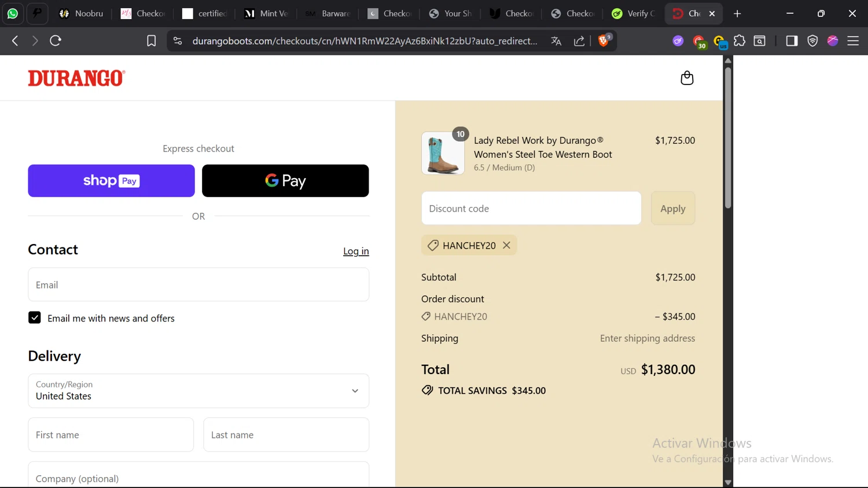
Task: Click the First name field
Action: click(x=111, y=435)
